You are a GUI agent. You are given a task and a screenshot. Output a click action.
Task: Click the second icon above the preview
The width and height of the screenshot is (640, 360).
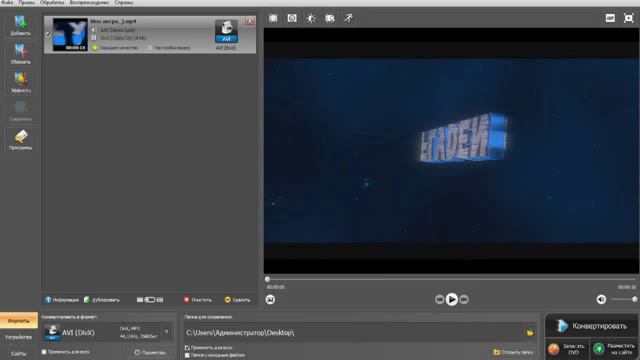click(x=292, y=18)
